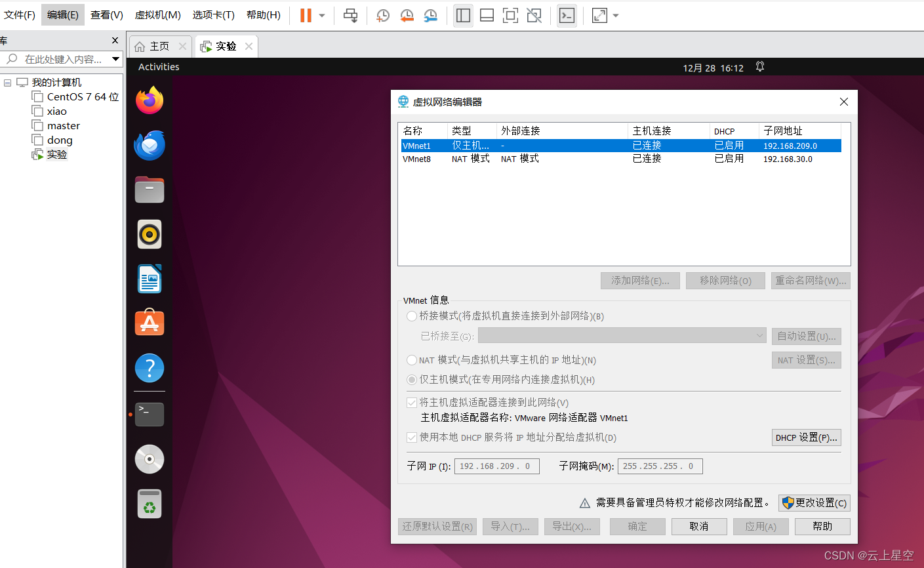Open the 虚拟机(M) menu
Image resolution: width=924 pixels, height=568 pixels.
tap(157, 14)
